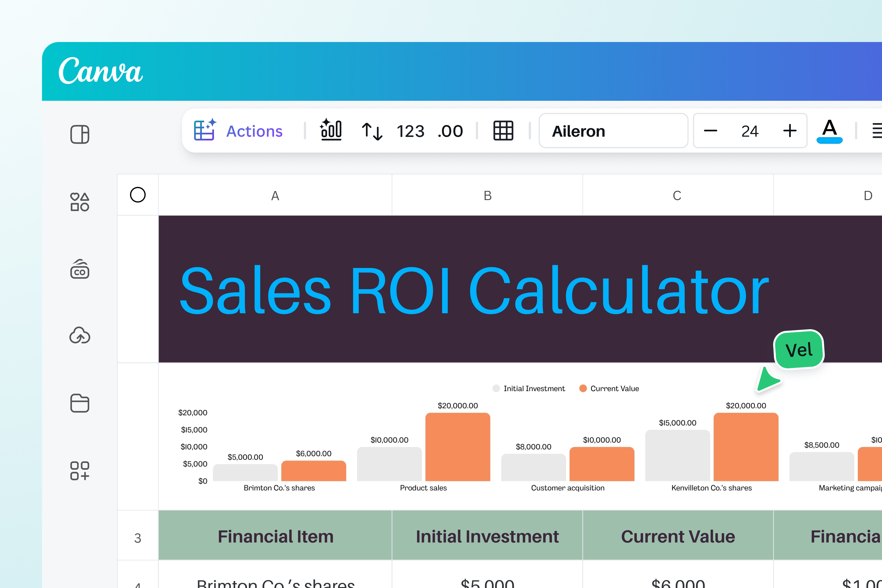Open the Projects folder sidebar icon
The height and width of the screenshot is (588, 882).
pos(79,403)
